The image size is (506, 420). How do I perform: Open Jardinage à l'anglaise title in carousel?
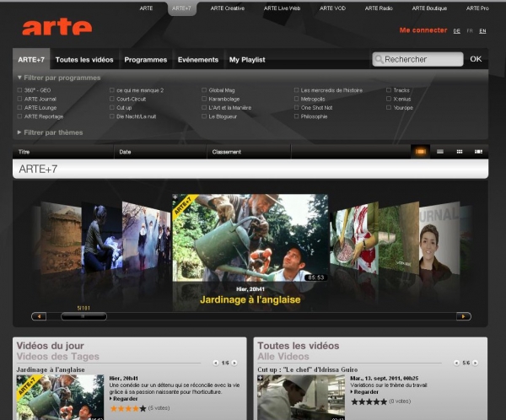250,299
